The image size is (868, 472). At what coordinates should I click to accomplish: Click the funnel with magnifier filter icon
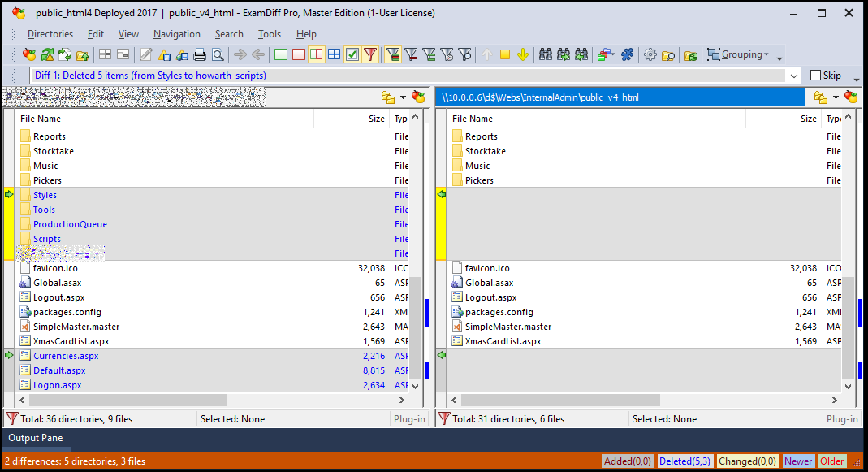pos(465,54)
